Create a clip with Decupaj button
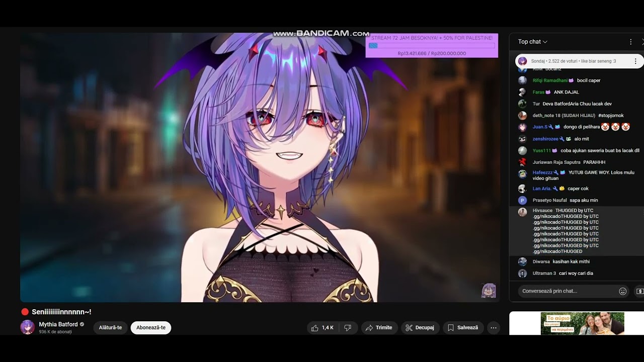The width and height of the screenshot is (644, 362). click(x=420, y=328)
